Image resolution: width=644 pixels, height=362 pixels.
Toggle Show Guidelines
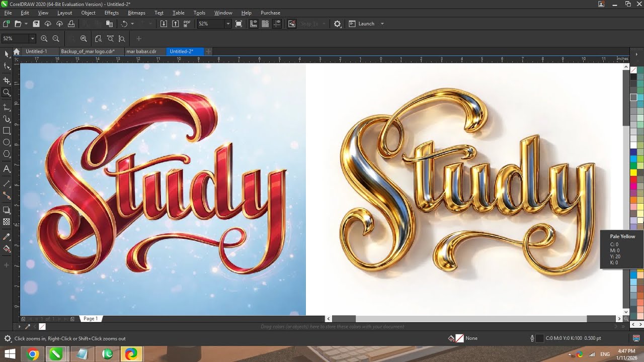[x=277, y=24]
